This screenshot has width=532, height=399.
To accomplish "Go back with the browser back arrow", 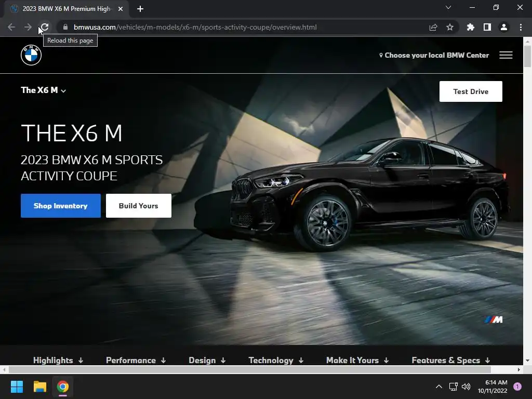I will [11, 27].
